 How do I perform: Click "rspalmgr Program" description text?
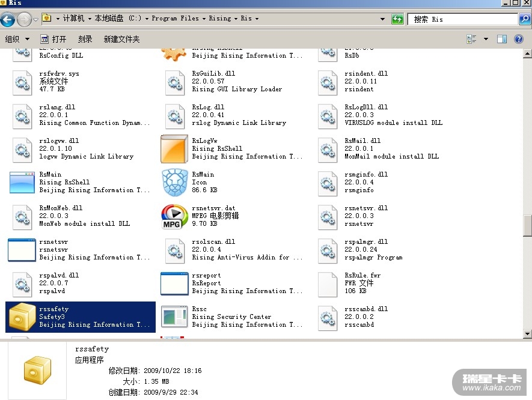[373, 257]
